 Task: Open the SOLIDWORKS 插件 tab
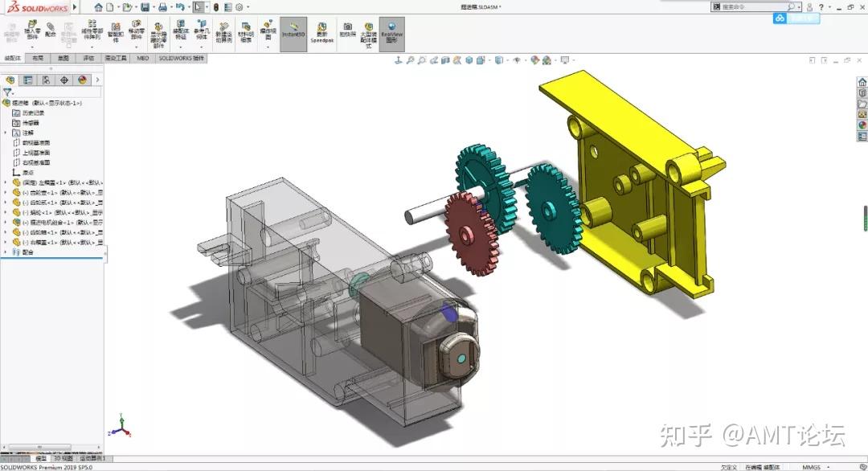pyautogui.click(x=182, y=57)
